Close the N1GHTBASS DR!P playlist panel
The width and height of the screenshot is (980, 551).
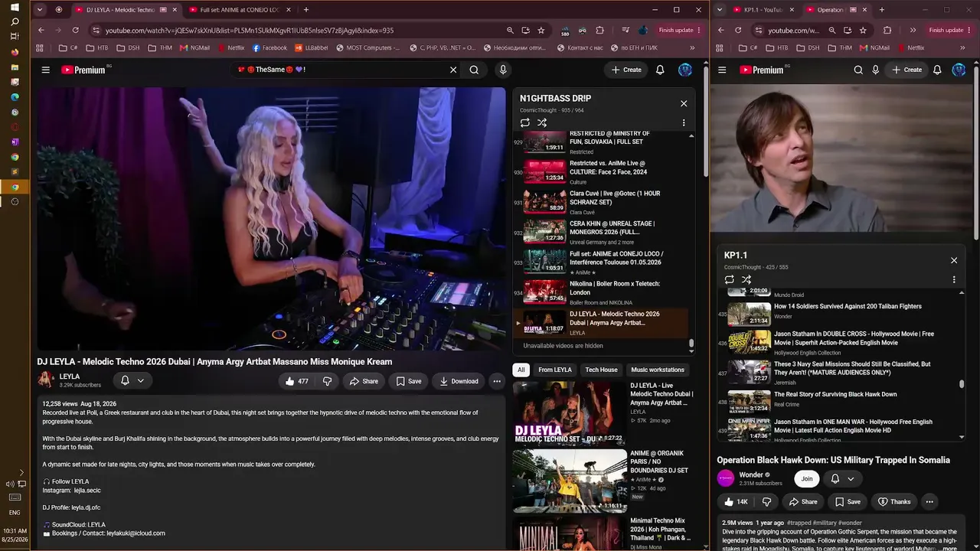click(684, 103)
